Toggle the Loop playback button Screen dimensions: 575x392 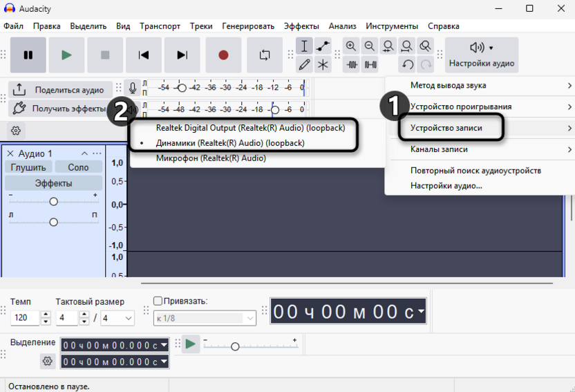(x=265, y=55)
